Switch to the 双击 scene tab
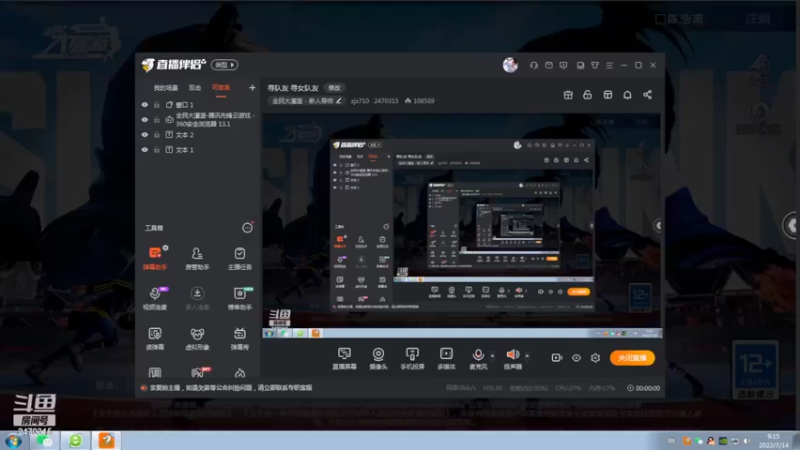This screenshot has width=800, height=450. [195, 88]
